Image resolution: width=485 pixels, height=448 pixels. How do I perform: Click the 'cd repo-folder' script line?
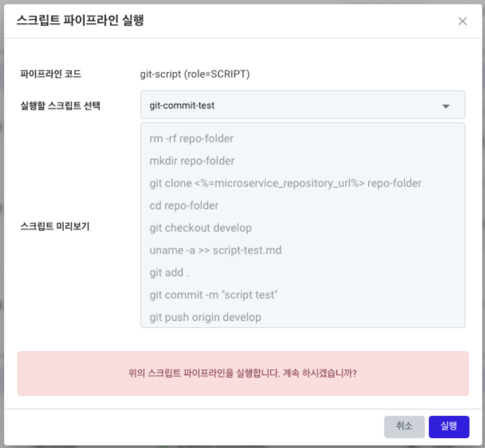point(184,206)
